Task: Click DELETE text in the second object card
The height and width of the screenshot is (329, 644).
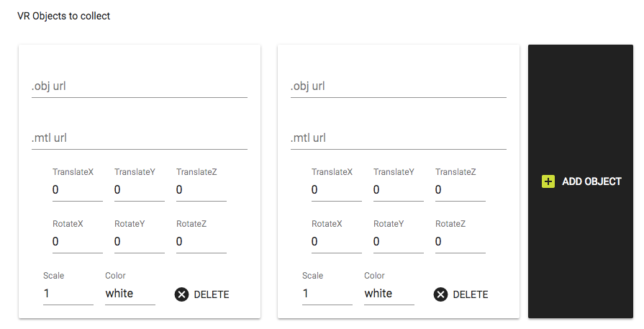Action: click(471, 294)
